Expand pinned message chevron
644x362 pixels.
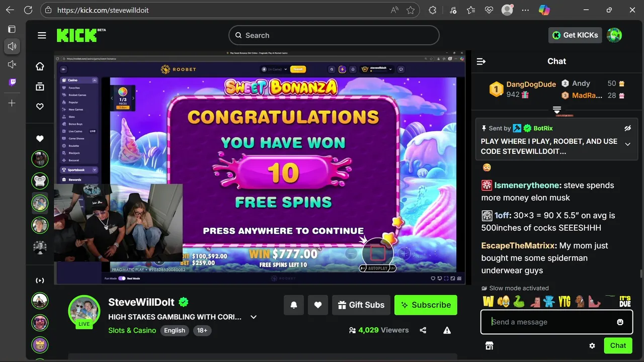(x=627, y=144)
